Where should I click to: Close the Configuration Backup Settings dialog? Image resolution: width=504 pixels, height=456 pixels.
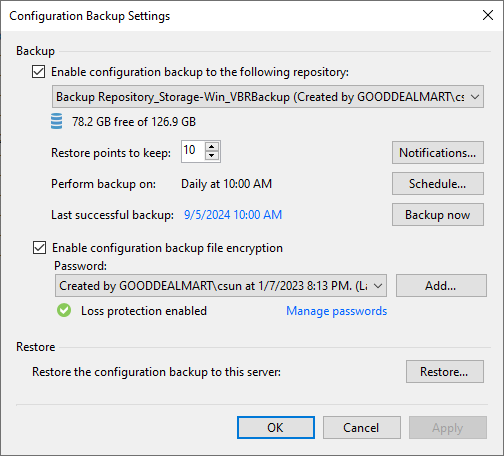488,15
